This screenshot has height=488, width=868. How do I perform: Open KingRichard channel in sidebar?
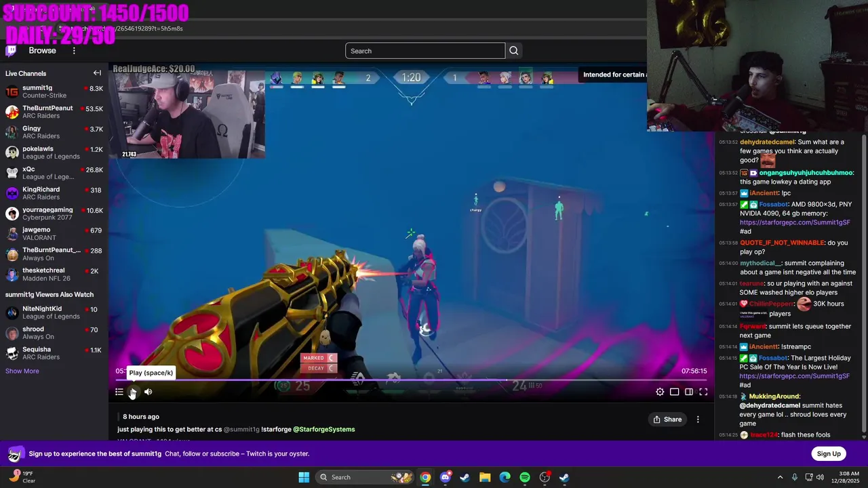(54, 193)
